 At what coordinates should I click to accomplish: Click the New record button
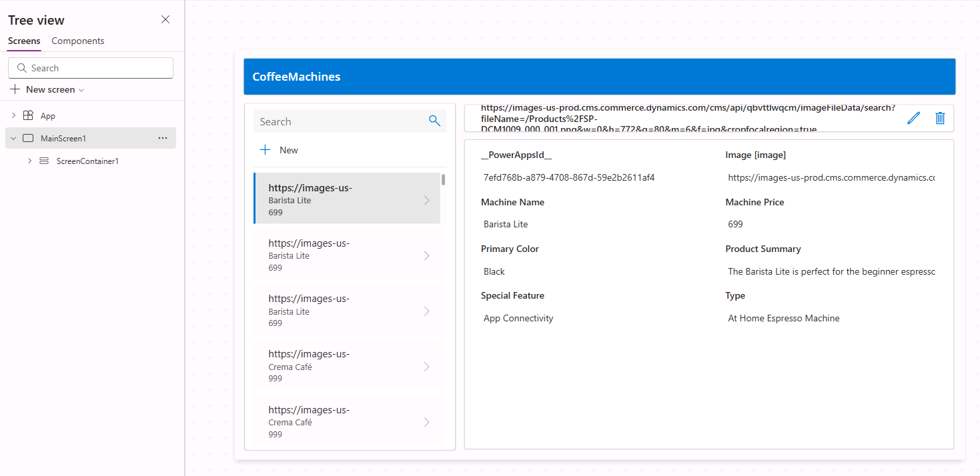(280, 150)
